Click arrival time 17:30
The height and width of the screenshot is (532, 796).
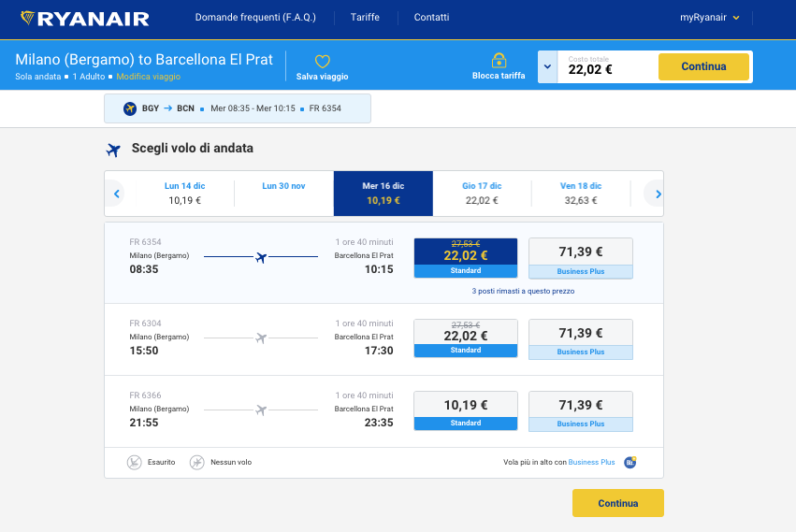[379, 351]
